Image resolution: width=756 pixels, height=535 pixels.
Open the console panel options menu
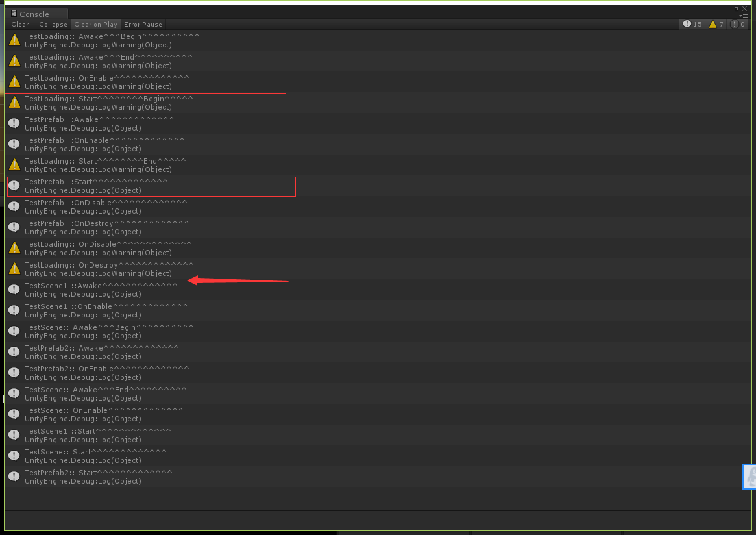(x=744, y=16)
